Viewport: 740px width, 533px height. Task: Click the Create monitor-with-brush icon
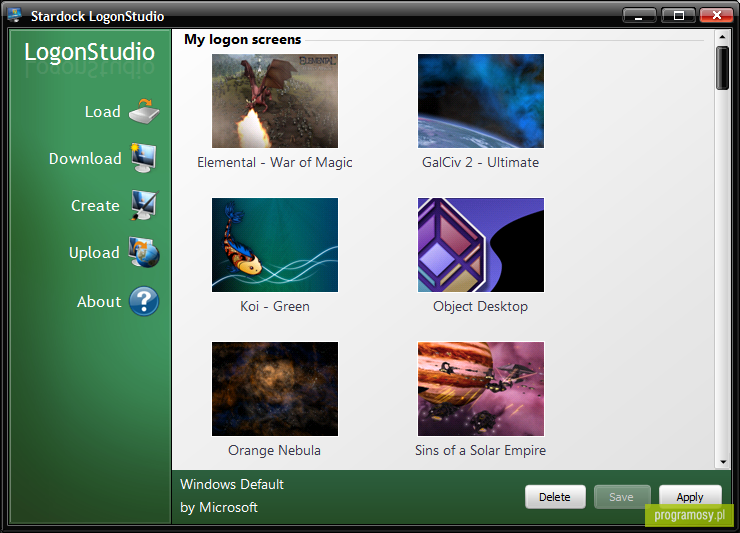(x=144, y=205)
